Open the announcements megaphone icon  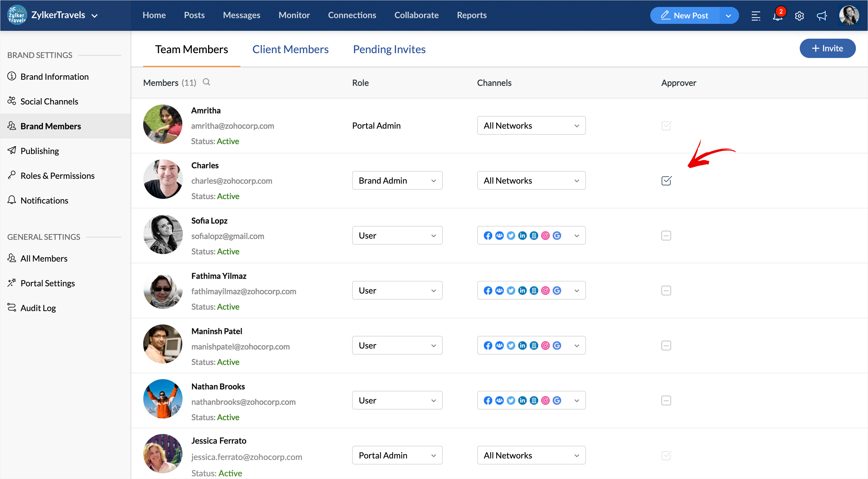821,16
